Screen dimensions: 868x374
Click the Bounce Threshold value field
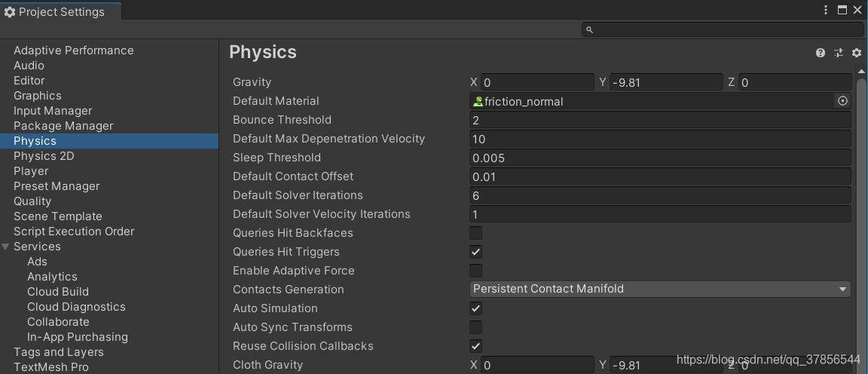tap(659, 120)
